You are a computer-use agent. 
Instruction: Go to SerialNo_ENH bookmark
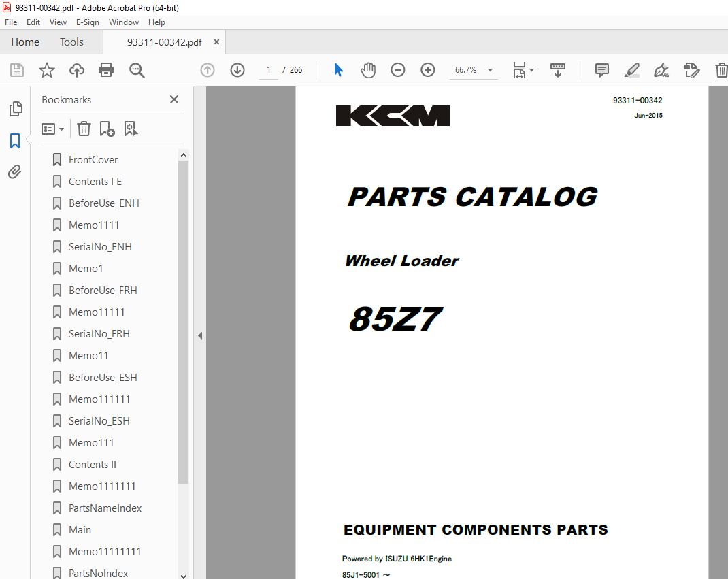(100, 247)
